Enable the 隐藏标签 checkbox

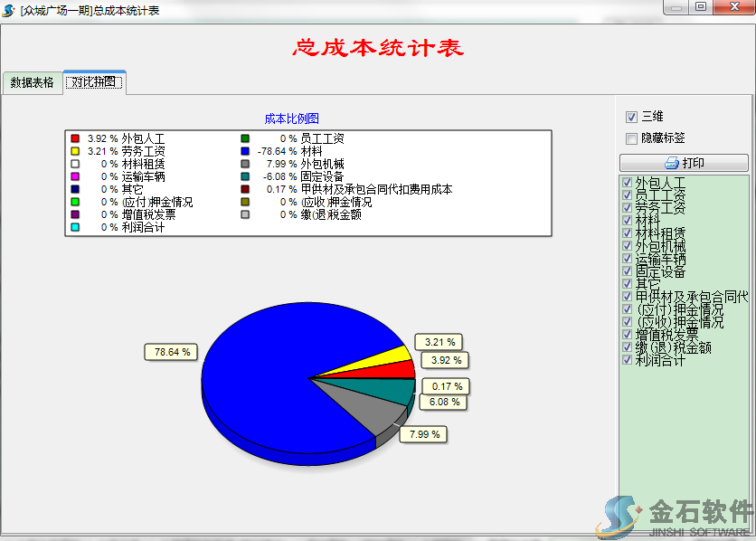click(631, 138)
